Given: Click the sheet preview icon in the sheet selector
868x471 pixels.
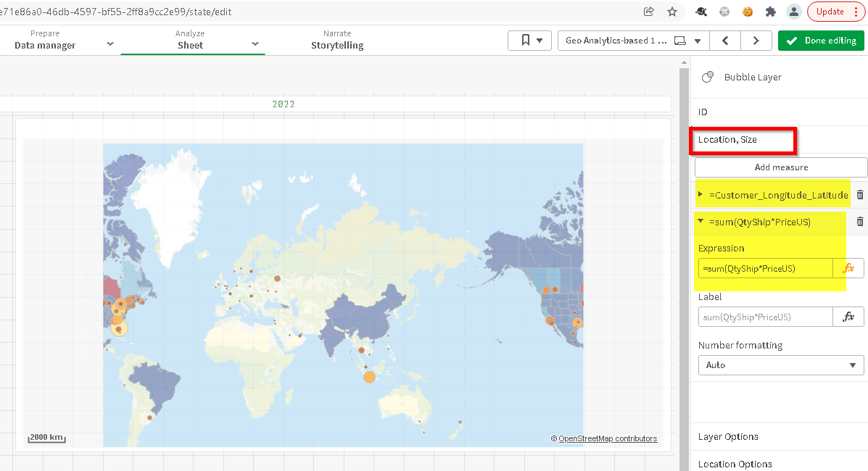Looking at the screenshot, I should tap(679, 41).
